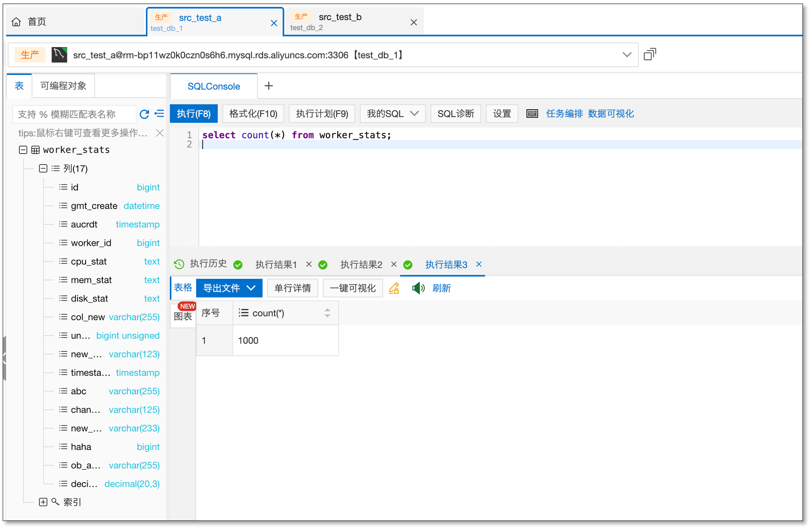Click the table name search field
Screen dimensions: 812x530
[x=74, y=114]
